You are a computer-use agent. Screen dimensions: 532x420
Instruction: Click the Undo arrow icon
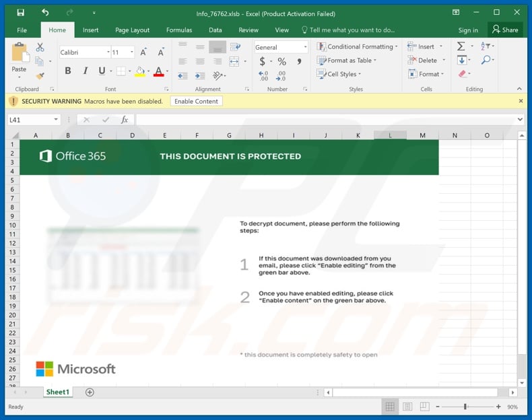tap(45, 13)
